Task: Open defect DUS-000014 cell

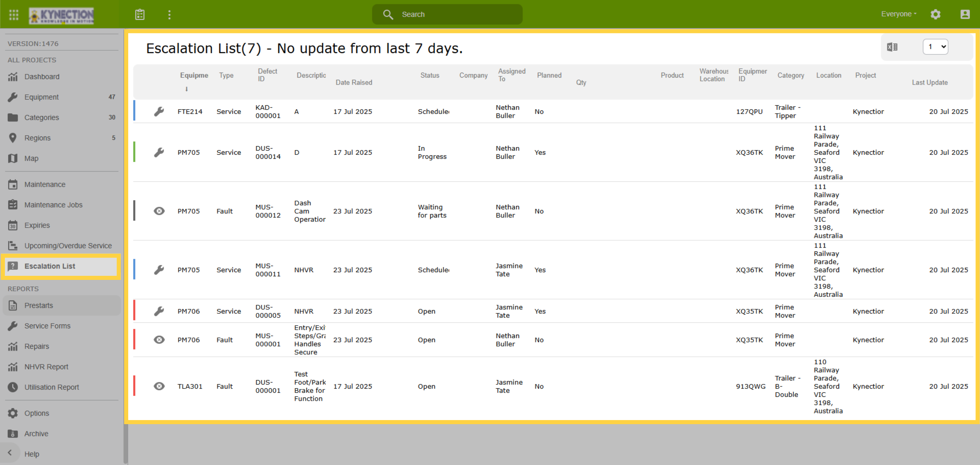Action: 268,152
